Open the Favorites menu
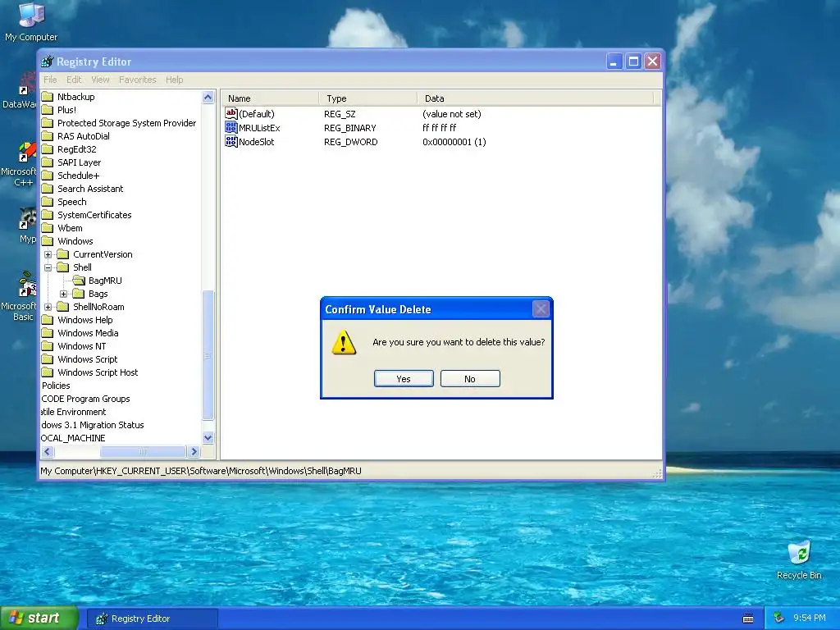Viewport: 840px width, 630px height. [x=138, y=80]
